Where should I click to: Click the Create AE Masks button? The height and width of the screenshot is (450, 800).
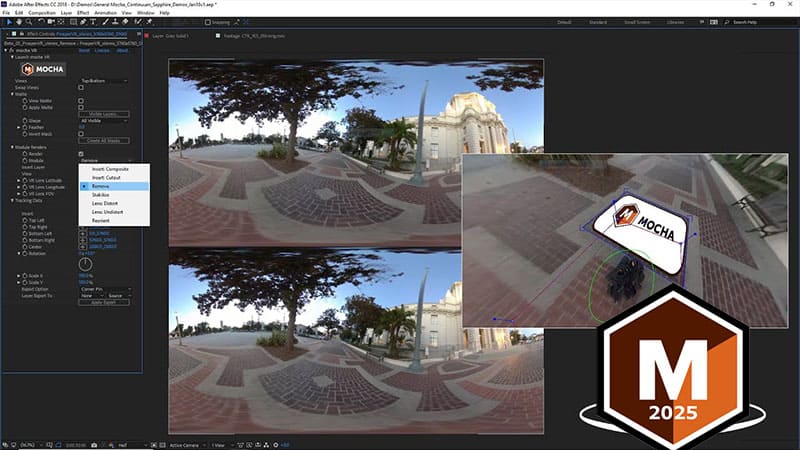(104, 140)
